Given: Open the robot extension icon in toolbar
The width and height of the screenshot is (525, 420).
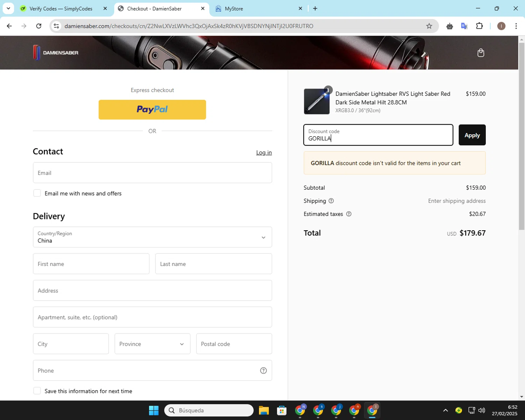Looking at the screenshot, I should tap(450, 26).
